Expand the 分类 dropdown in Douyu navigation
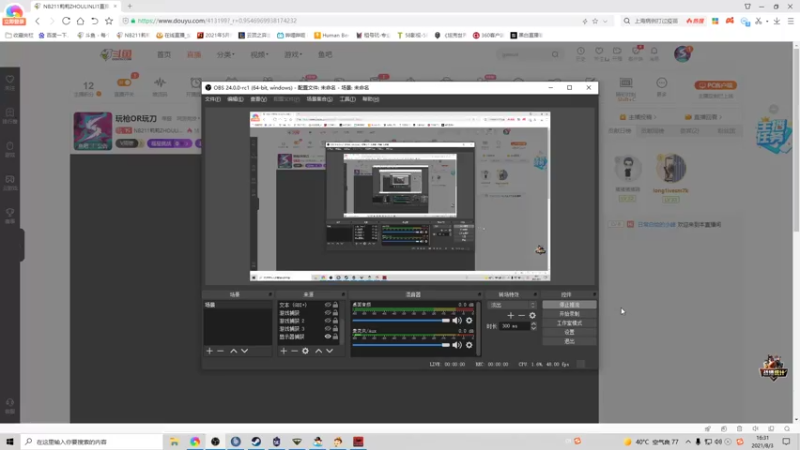 (226, 55)
